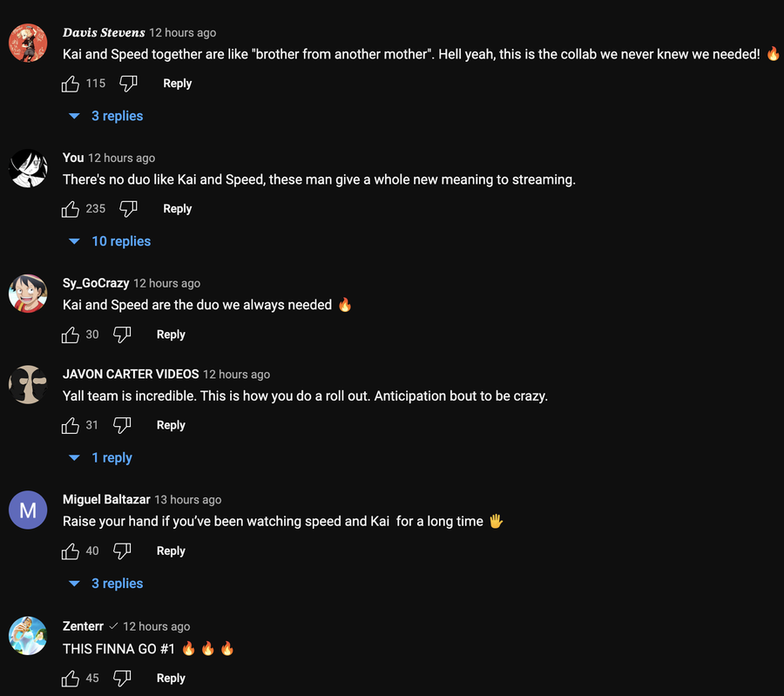
Task: Like the comment posted by You
Action: (x=71, y=209)
